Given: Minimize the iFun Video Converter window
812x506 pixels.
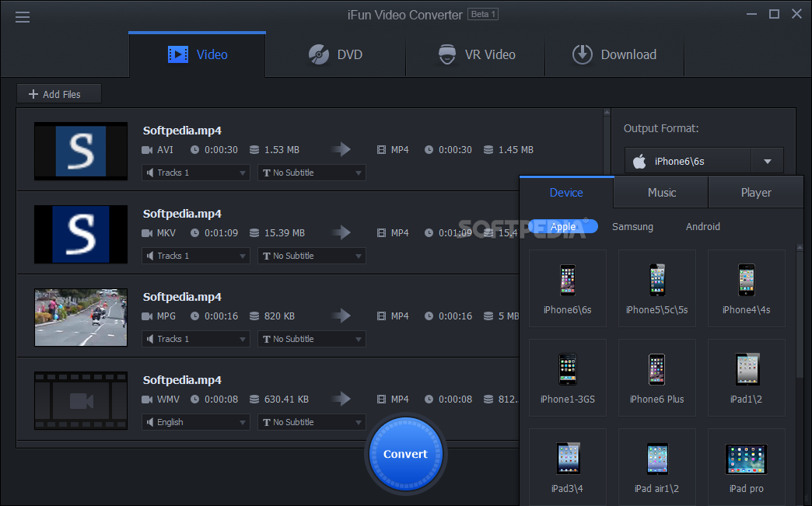Looking at the screenshot, I should pos(751,14).
